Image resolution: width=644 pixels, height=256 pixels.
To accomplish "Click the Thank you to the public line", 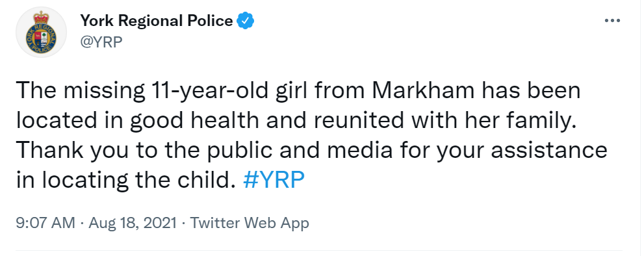I will click(x=312, y=151).
